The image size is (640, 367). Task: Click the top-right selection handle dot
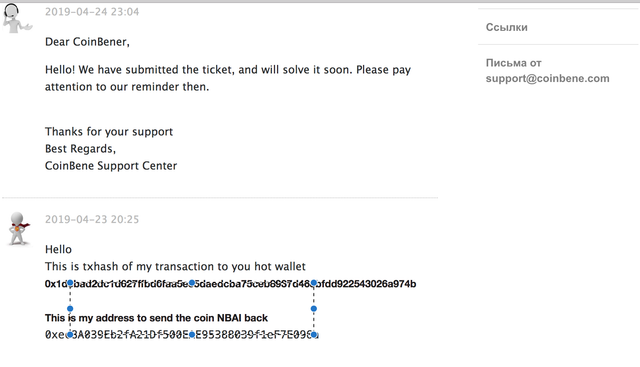(x=313, y=282)
